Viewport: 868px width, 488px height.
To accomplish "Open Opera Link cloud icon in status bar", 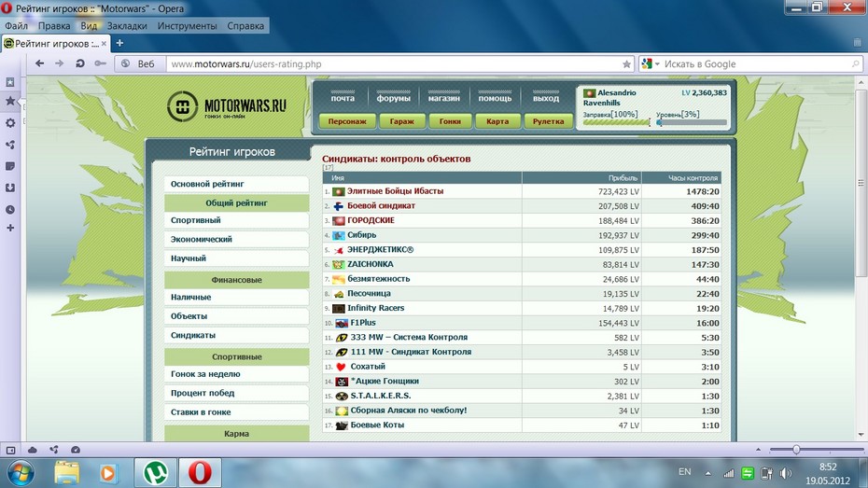I will click(x=32, y=450).
